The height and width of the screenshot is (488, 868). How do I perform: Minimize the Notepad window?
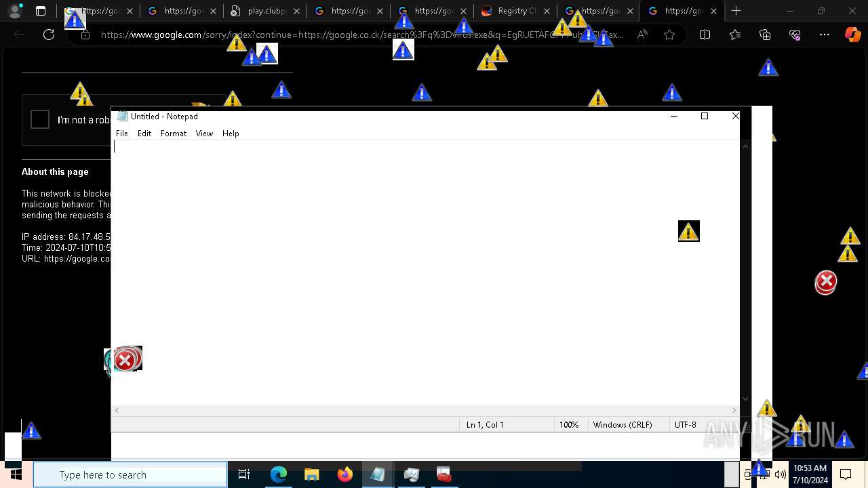click(674, 116)
